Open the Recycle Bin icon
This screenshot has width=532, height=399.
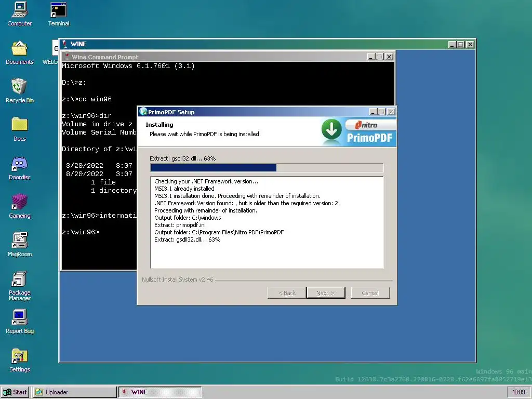click(19, 90)
